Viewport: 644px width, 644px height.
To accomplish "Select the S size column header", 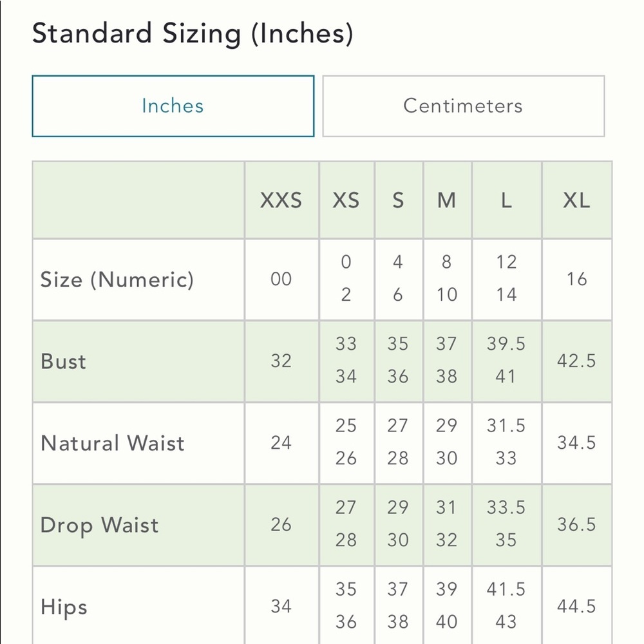I will [x=398, y=200].
